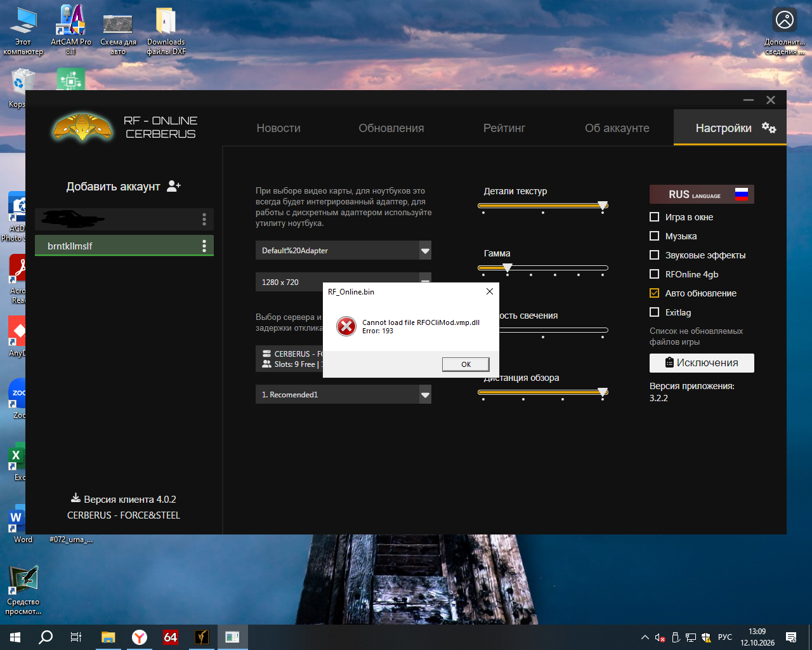This screenshot has height=650, width=812.
Task: Click the RUS language button
Action: point(702,194)
